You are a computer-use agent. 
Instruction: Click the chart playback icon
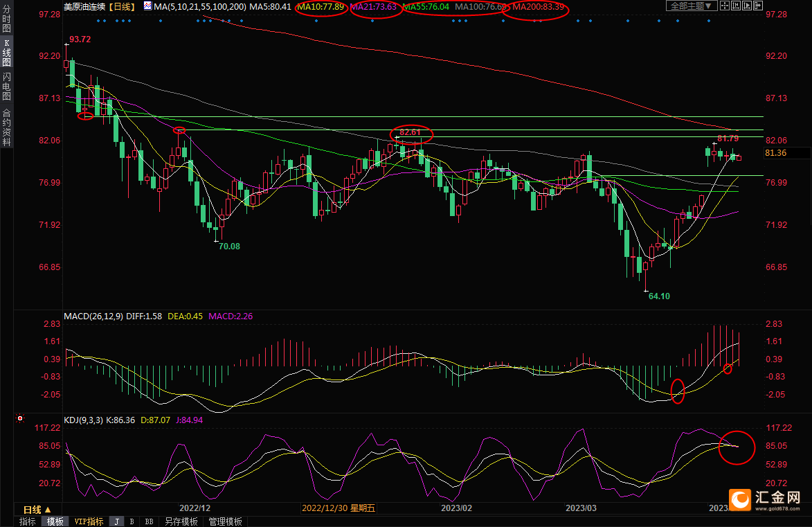[747, 6]
